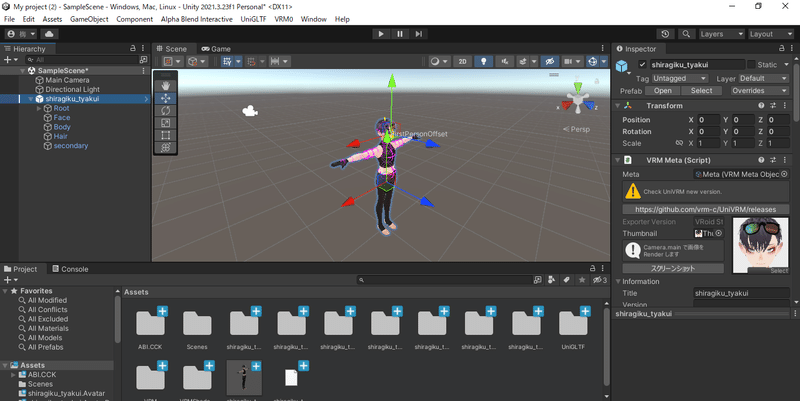Viewport: 800px width, 401px height.
Task: Select the Move tool in scene toolbar
Action: 166,98
